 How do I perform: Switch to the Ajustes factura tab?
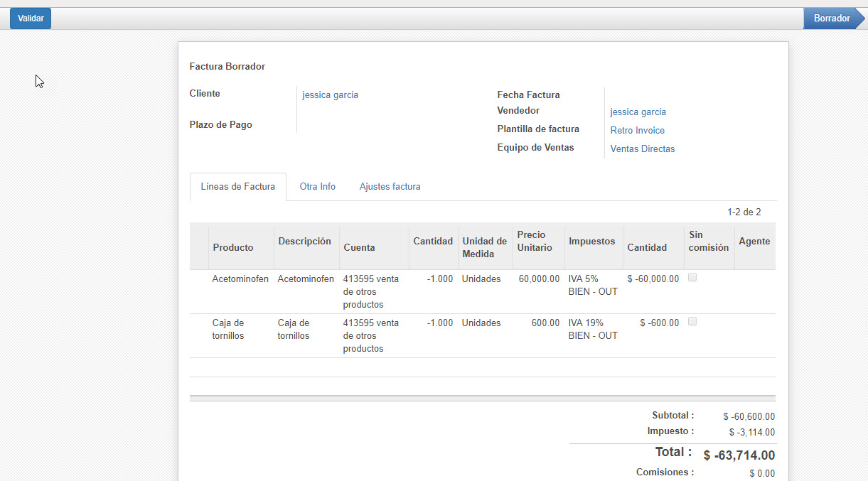click(390, 187)
